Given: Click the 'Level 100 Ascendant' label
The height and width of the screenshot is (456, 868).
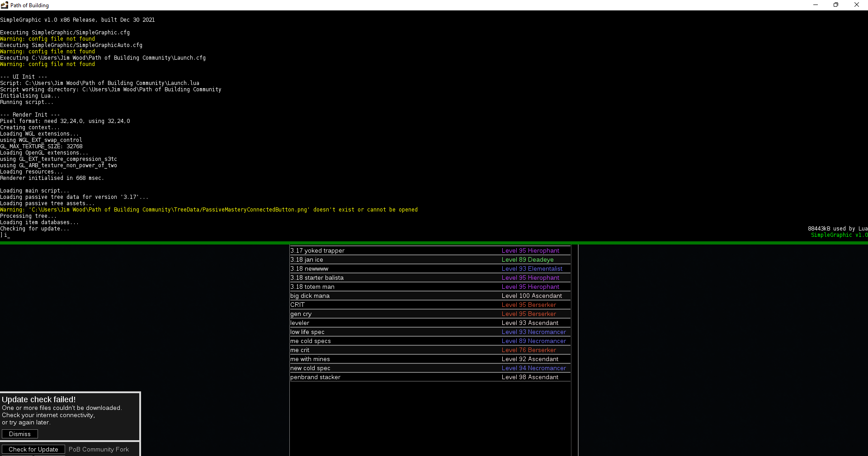Looking at the screenshot, I should point(532,296).
